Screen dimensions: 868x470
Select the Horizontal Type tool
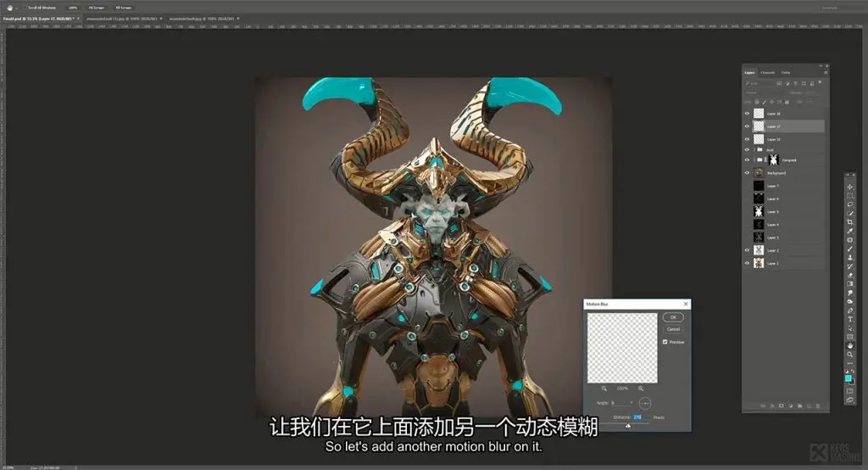849,320
